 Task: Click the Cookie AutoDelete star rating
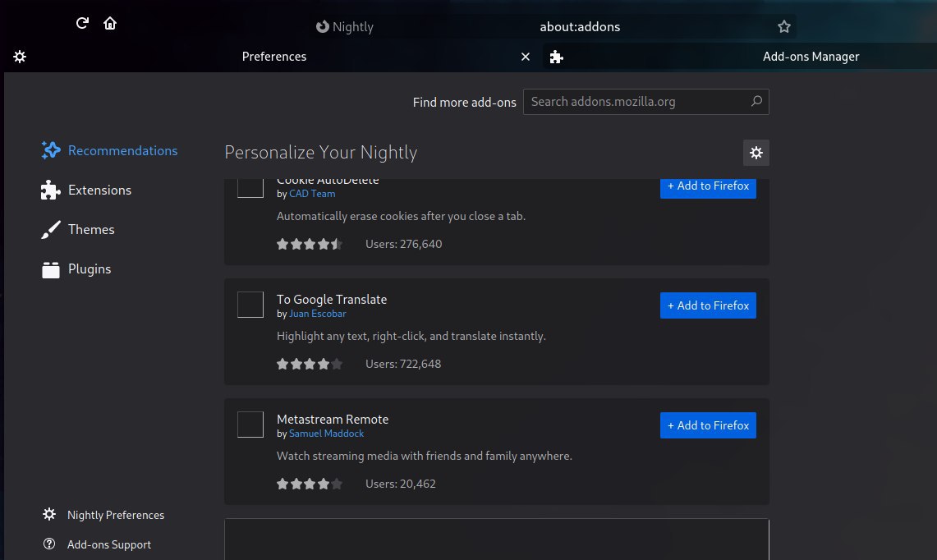pos(310,244)
